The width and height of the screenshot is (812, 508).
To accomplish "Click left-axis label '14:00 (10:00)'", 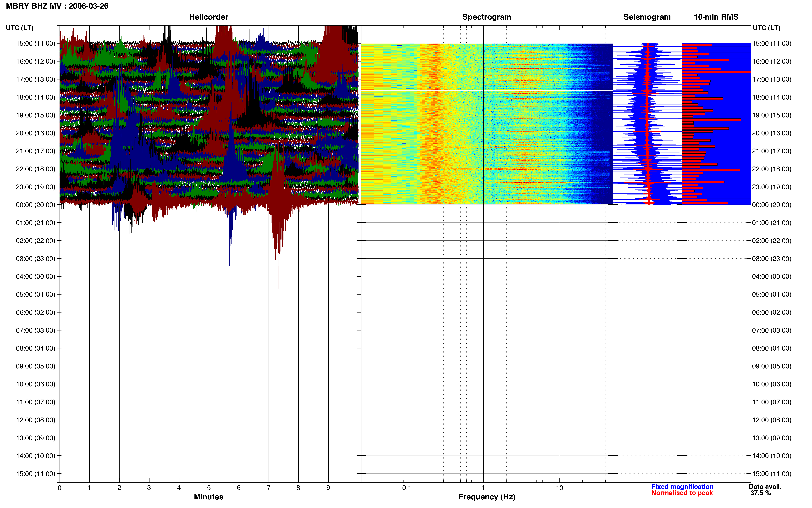I will [x=36, y=456].
